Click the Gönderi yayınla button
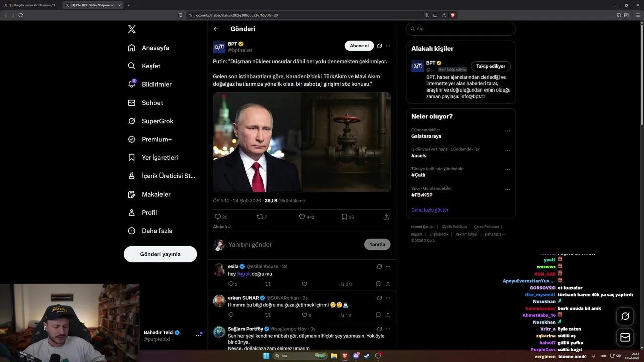 160,254
